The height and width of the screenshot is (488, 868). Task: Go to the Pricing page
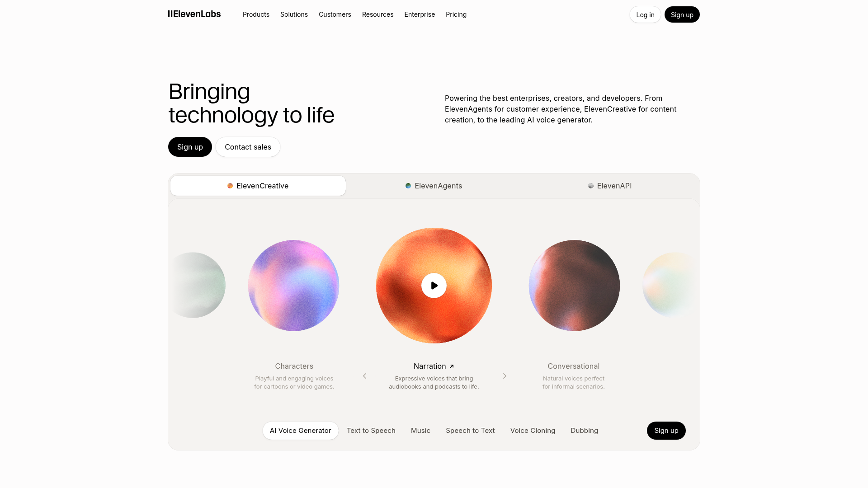[x=456, y=14]
